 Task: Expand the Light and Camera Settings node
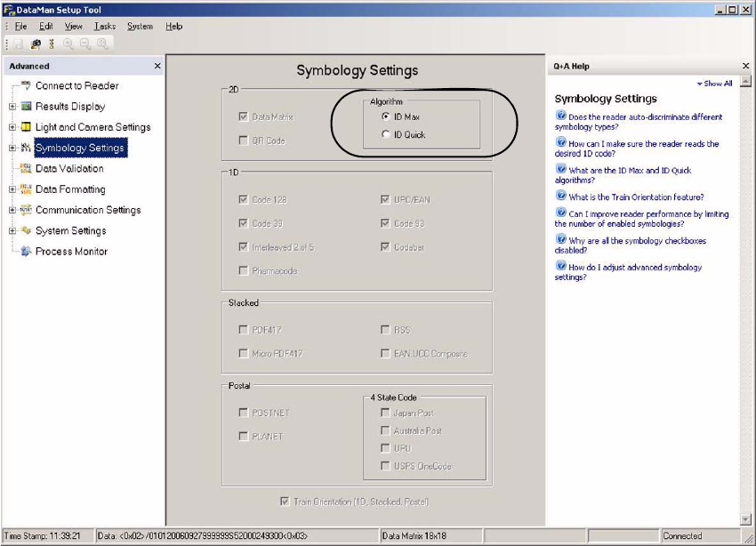click(x=12, y=127)
